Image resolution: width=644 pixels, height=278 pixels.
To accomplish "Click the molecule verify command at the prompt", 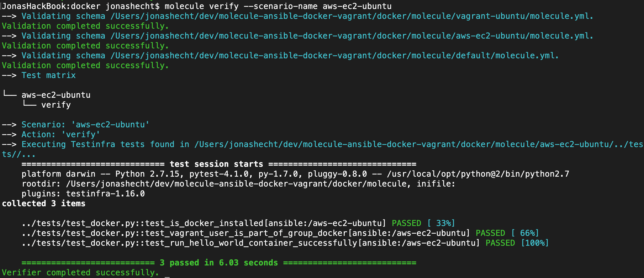I will coord(278,6).
